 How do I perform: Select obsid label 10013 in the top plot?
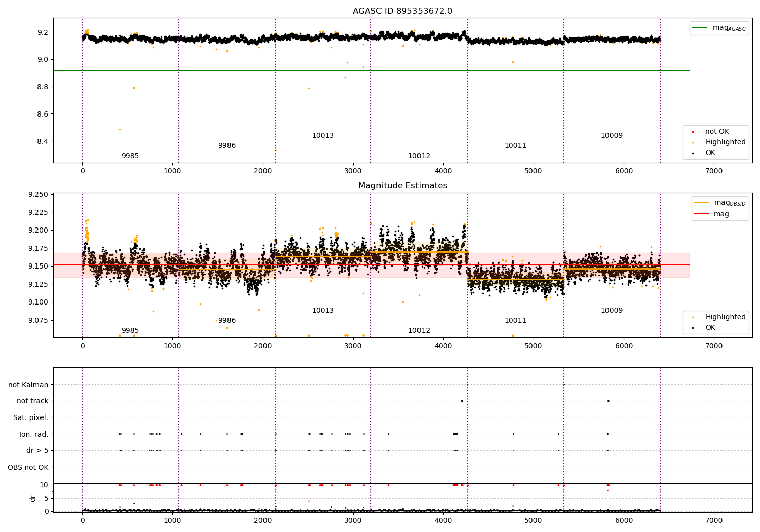tap(323, 136)
